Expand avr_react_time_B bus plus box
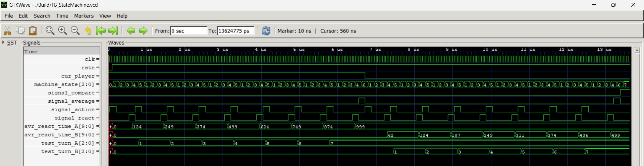 [x=111, y=135]
